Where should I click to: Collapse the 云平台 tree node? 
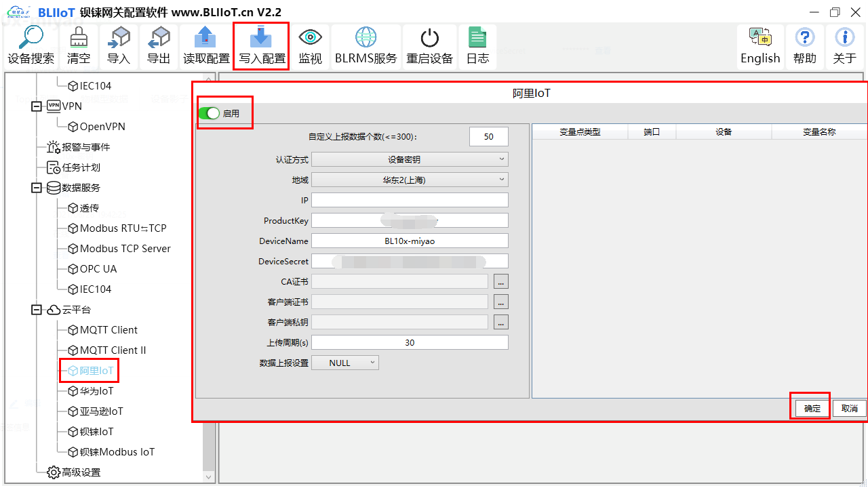[x=37, y=310]
